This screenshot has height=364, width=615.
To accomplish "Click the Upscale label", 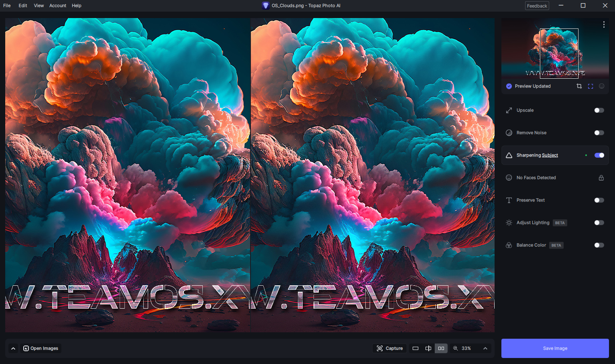I will (x=525, y=110).
